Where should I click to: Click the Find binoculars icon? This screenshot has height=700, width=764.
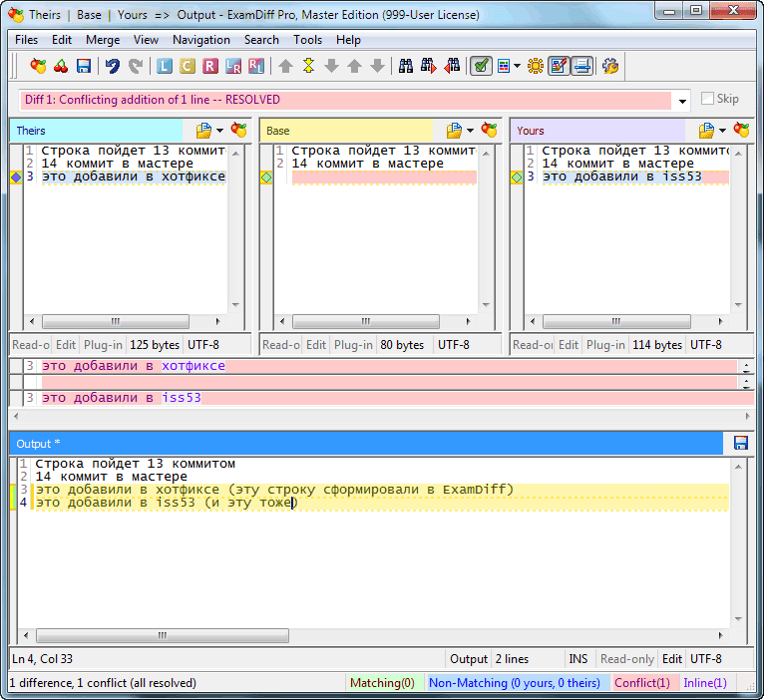coord(405,66)
